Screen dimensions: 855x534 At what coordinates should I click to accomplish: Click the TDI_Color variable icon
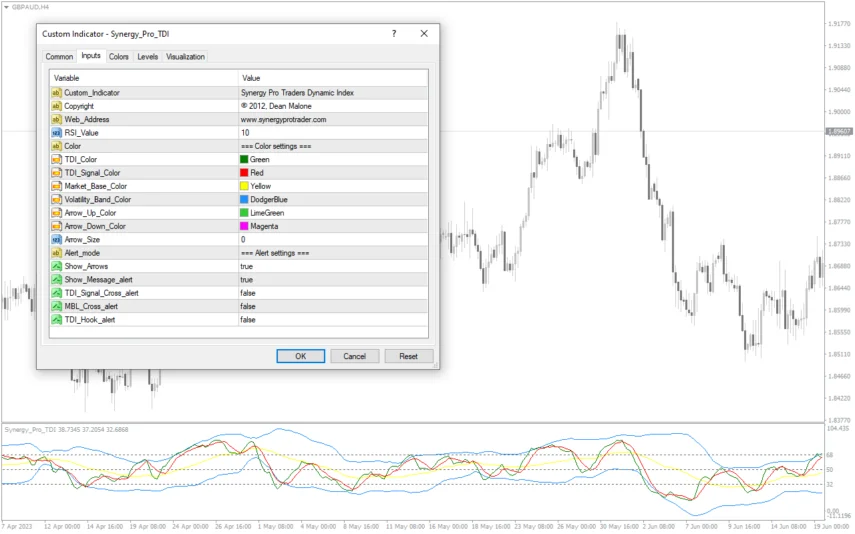coord(57,159)
